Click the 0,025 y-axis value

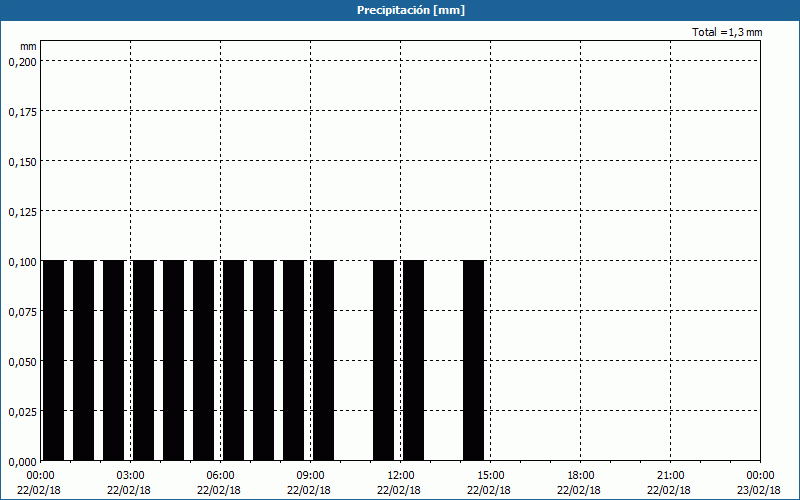22,412
